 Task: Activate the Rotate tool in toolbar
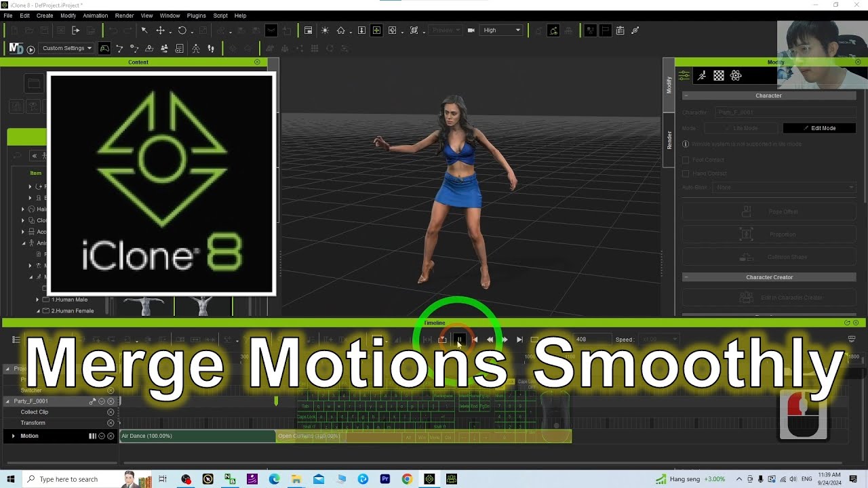click(182, 30)
